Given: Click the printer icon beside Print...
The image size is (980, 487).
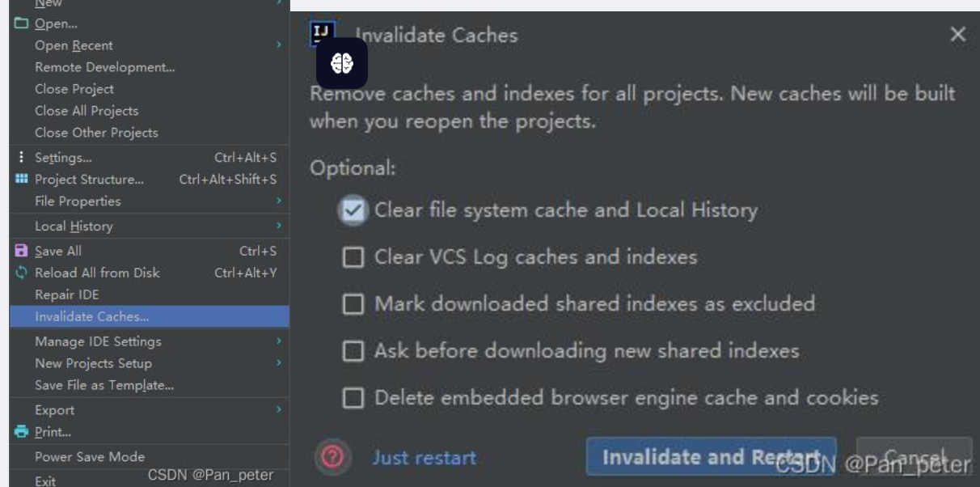Looking at the screenshot, I should tap(21, 432).
